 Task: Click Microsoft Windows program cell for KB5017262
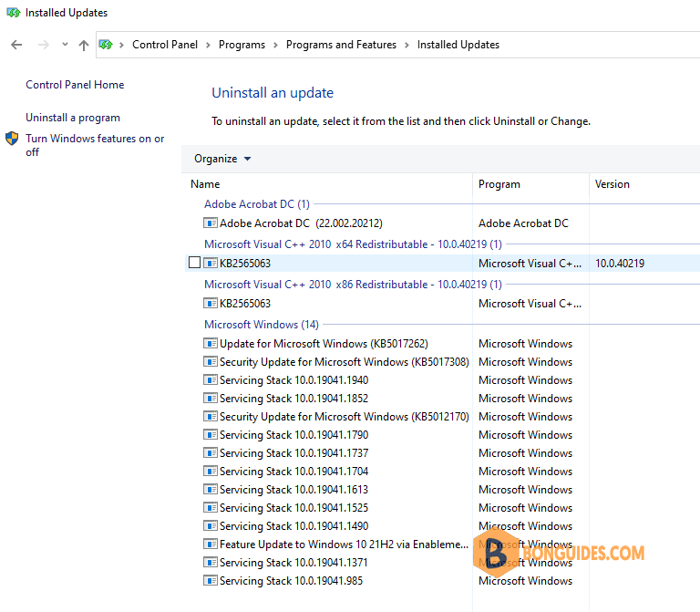525,344
